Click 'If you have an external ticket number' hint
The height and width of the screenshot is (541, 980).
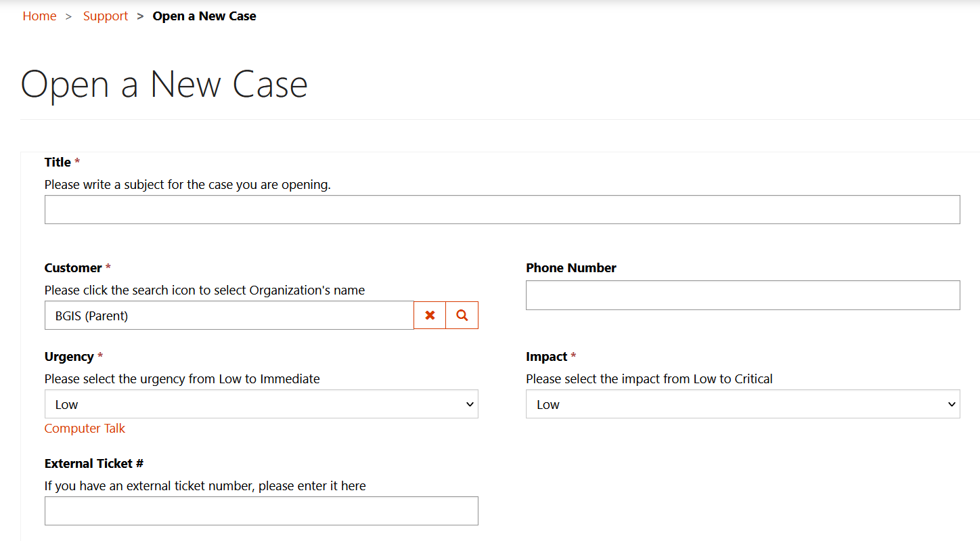pos(205,486)
